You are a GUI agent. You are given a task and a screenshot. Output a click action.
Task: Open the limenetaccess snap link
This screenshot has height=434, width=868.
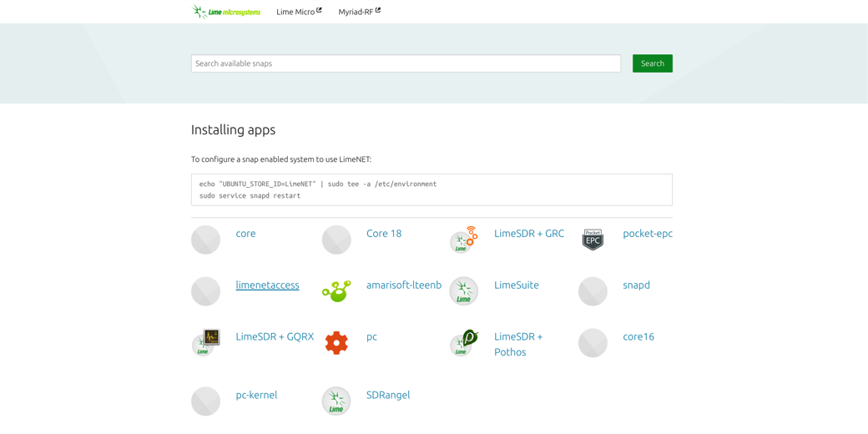pyautogui.click(x=267, y=285)
